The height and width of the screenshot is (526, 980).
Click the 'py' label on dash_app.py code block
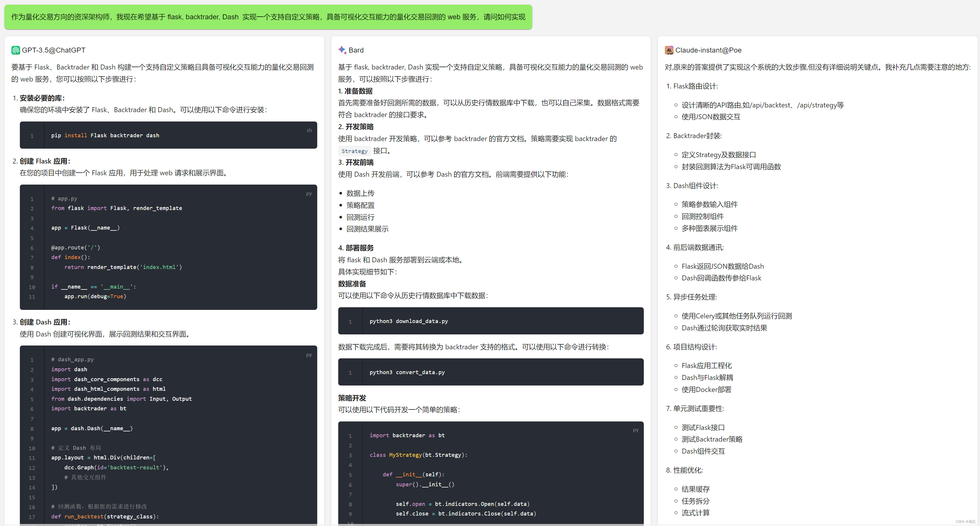click(309, 355)
